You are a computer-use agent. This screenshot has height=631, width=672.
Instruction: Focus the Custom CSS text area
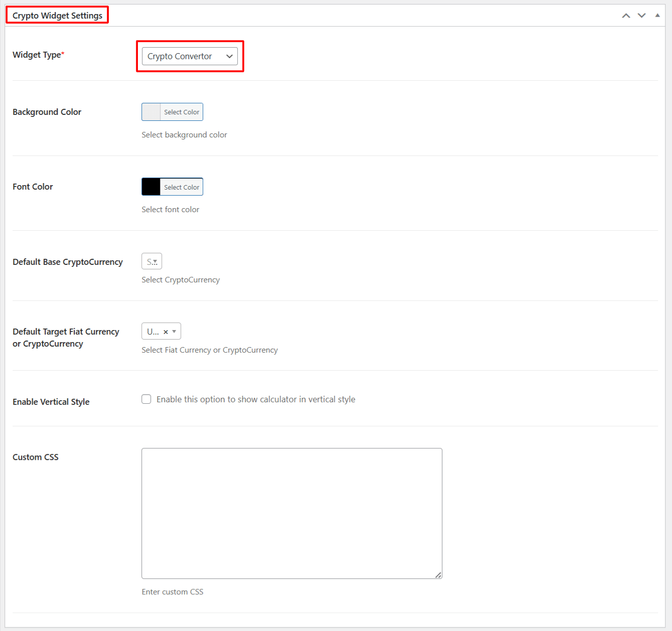tap(291, 513)
